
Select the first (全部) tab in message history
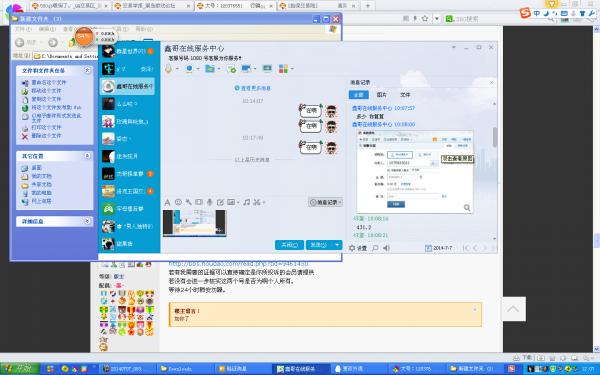359,95
